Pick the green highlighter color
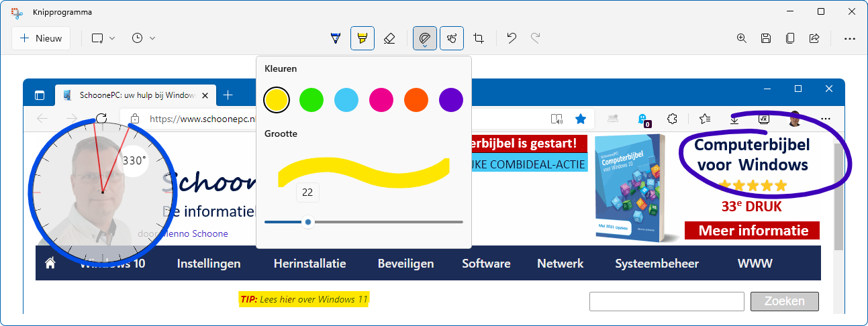The height and width of the screenshot is (326, 868). pyautogui.click(x=311, y=99)
